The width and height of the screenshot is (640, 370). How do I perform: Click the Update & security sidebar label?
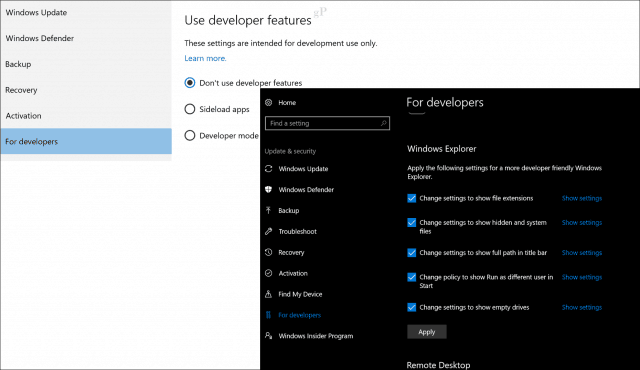pos(290,151)
